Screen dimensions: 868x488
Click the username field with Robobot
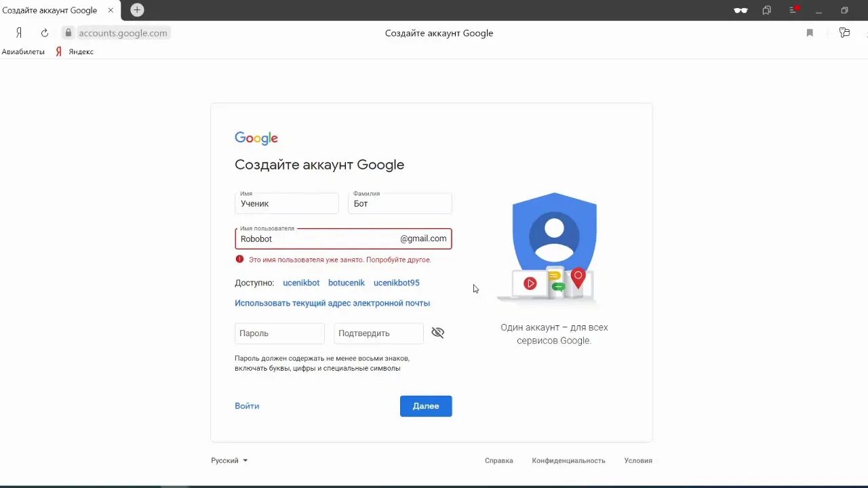(x=343, y=239)
